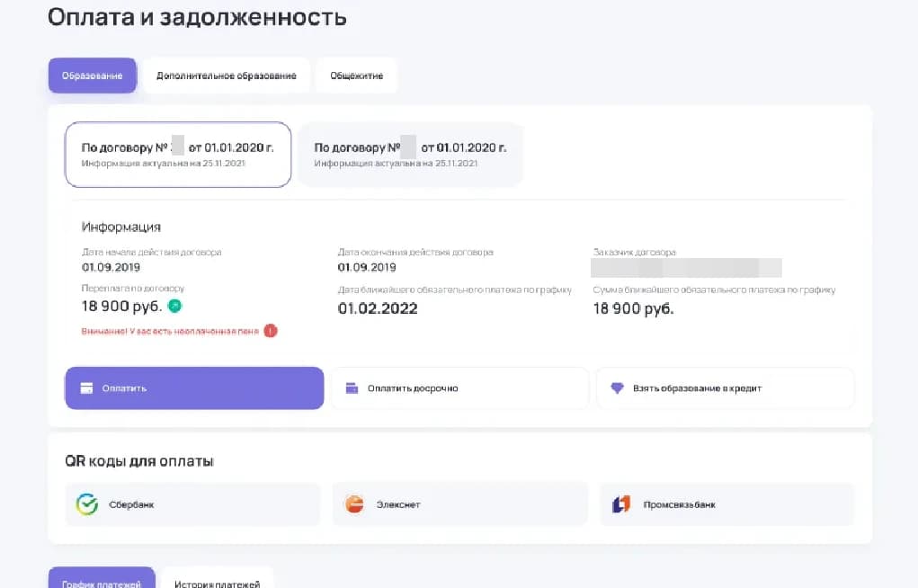This screenshot has width=918, height=588.
Task: Open the Общежитие tab
Action: pos(356,76)
